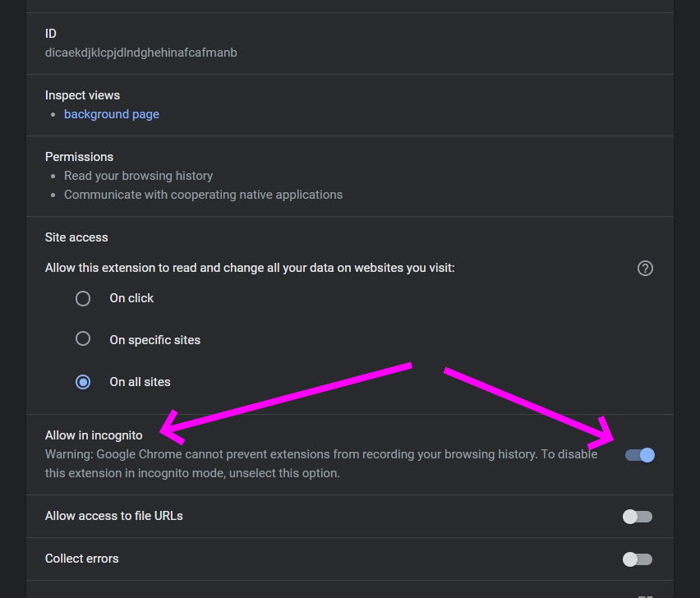Open the site access help icon
The image size is (700, 598).
[645, 269]
